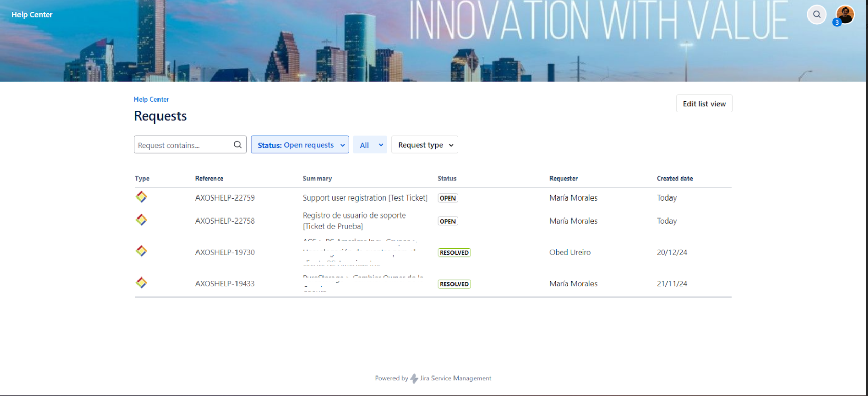Go to Help Center home in top banner
Image resolution: width=868 pixels, height=396 pixels.
click(x=32, y=15)
